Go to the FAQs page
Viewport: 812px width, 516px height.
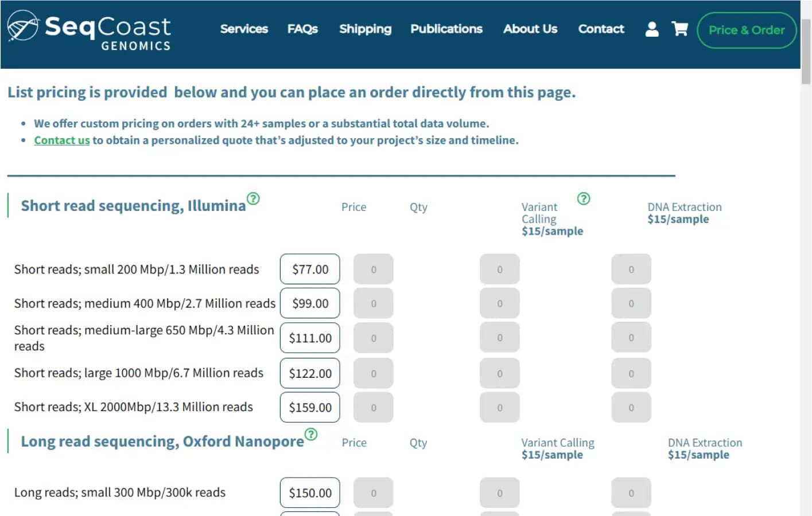tap(302, 29)
